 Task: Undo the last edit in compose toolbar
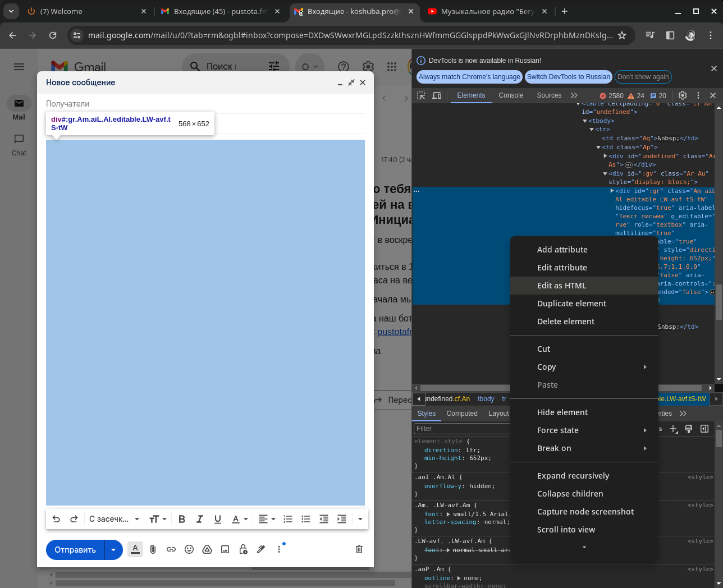click(56, 519)
